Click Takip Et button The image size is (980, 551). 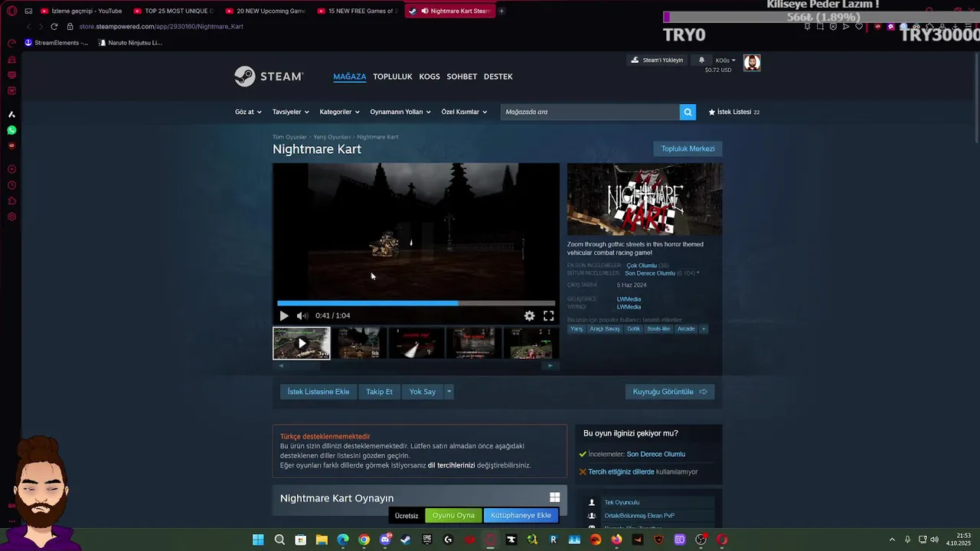coord(379,392)
